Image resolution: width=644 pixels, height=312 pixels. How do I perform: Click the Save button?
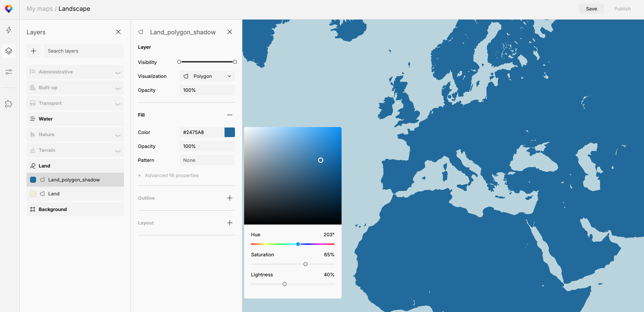(x=591, y=9)
